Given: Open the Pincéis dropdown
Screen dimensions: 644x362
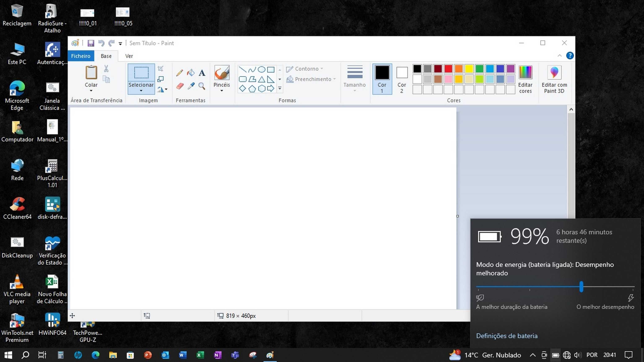Looking at the screenshot, I should point(222,91).
